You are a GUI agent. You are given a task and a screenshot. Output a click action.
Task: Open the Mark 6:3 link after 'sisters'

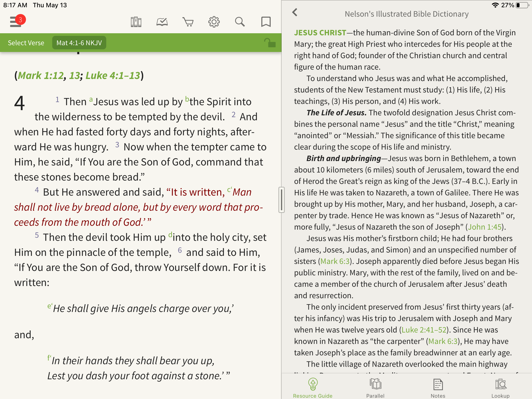(x=335, y=261)
